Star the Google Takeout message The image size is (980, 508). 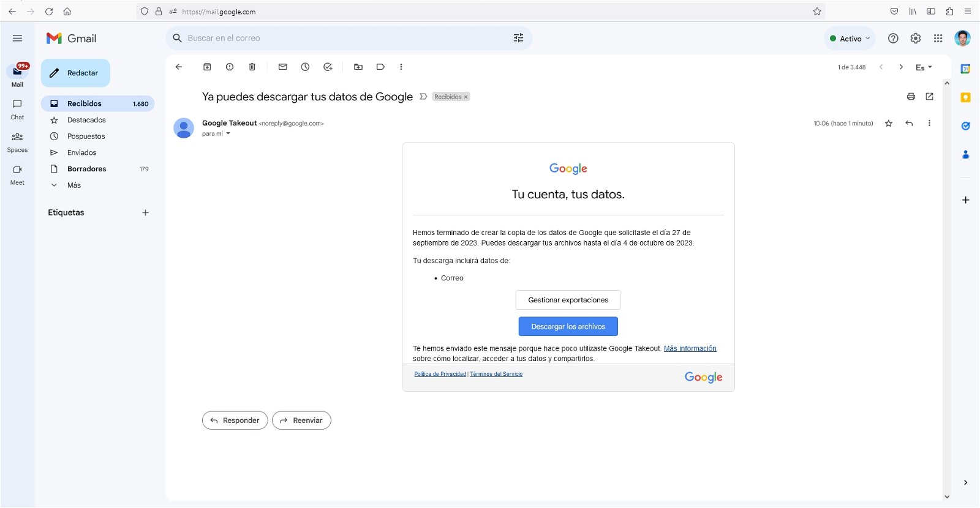pos(889,124)
